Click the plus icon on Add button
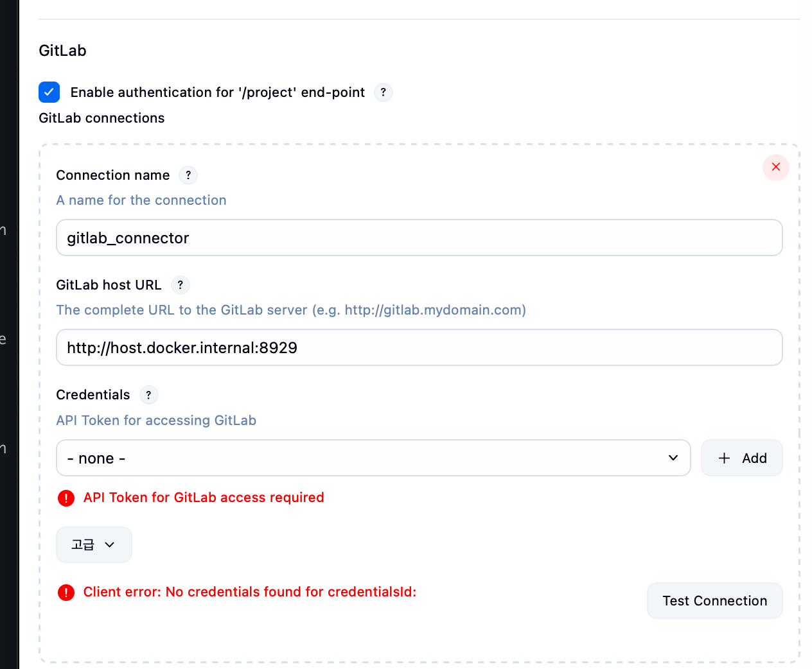Viewport: 812px width, 669px height. [x=724, y=458]
